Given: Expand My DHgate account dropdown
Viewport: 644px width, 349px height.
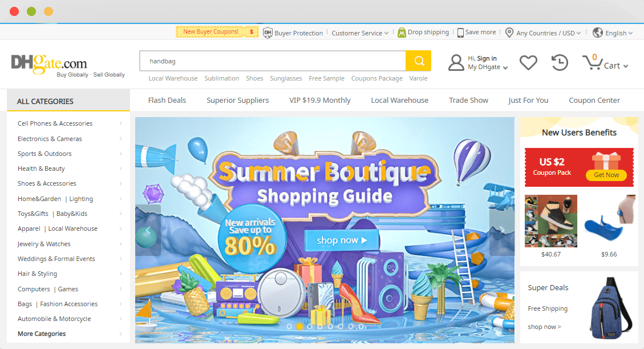Looking at the screenshot, I should pos(488,67).
